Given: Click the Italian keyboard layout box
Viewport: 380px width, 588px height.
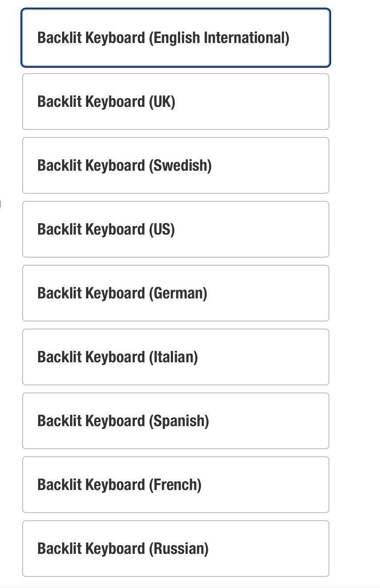Looking at the screenshot, I should tap(176, 357).
